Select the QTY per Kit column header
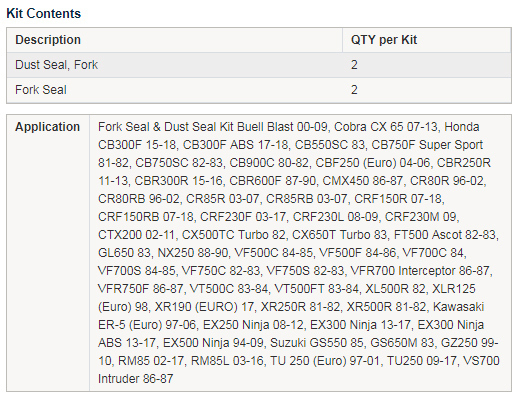The height and width of the screenshot is (401, 520). coord(427,40)
